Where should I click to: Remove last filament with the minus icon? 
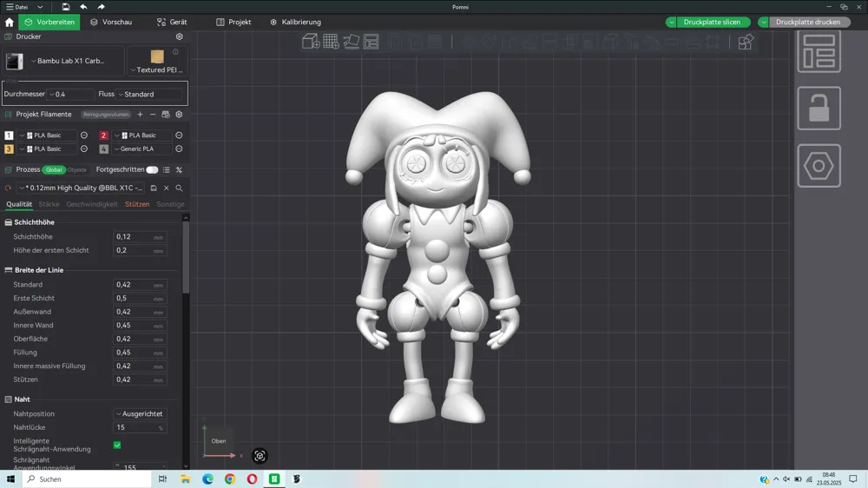tap(153, 114)
